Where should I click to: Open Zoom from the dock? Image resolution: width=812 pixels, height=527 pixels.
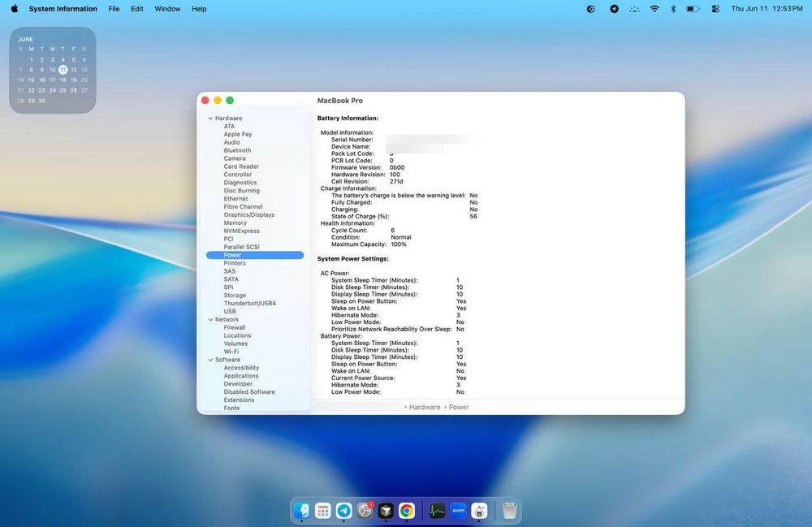(458, 511)
